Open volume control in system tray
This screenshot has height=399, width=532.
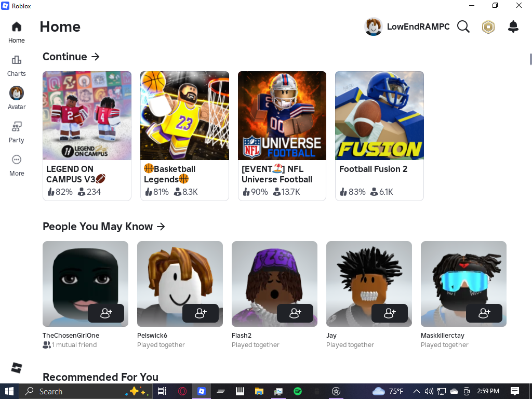[429, 391]
